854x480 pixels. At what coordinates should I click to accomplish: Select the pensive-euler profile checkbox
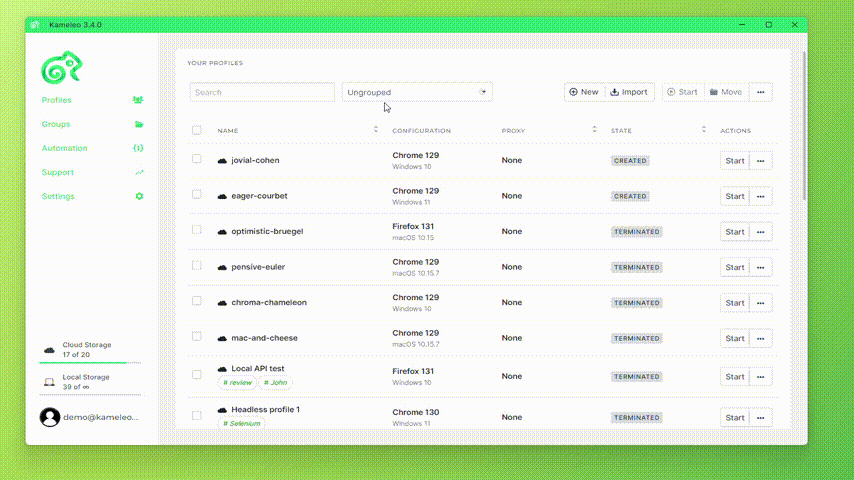point(197,265)
